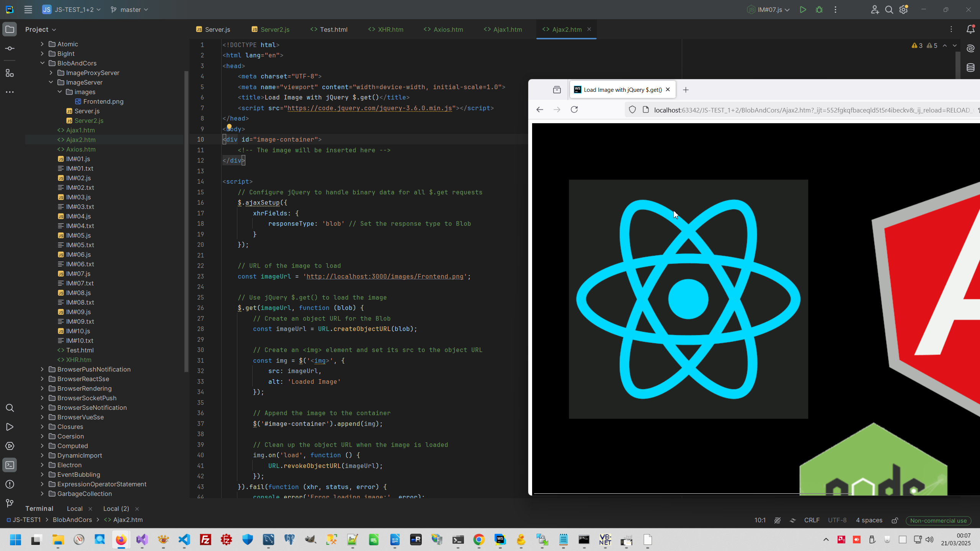Open IDE settings gear icon

[903, 10]
